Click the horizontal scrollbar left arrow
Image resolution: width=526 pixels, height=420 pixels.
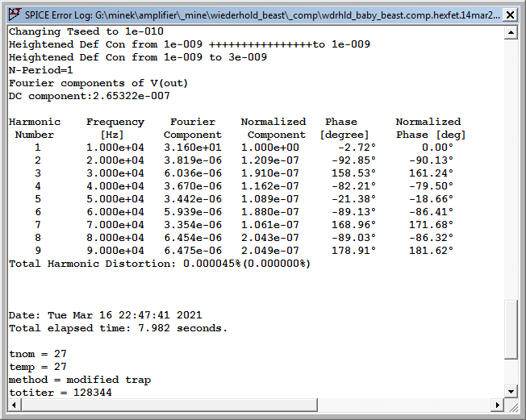click(14, 405)
